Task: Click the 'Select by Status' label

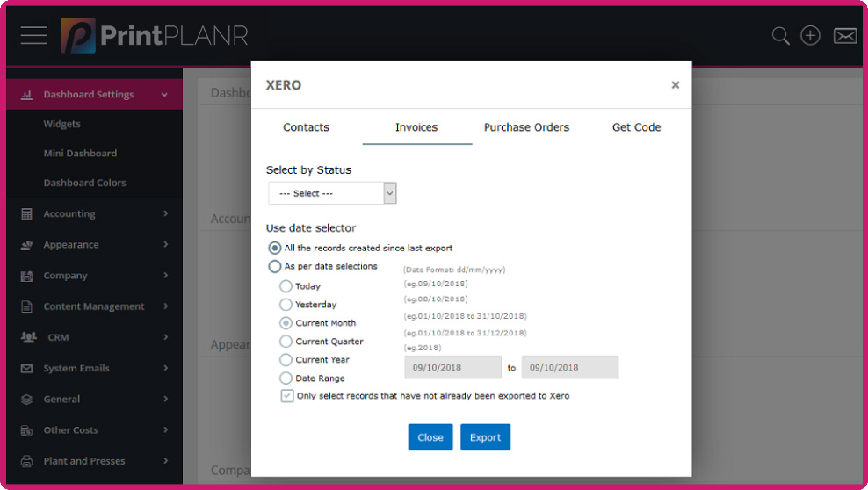Action: 308,169
